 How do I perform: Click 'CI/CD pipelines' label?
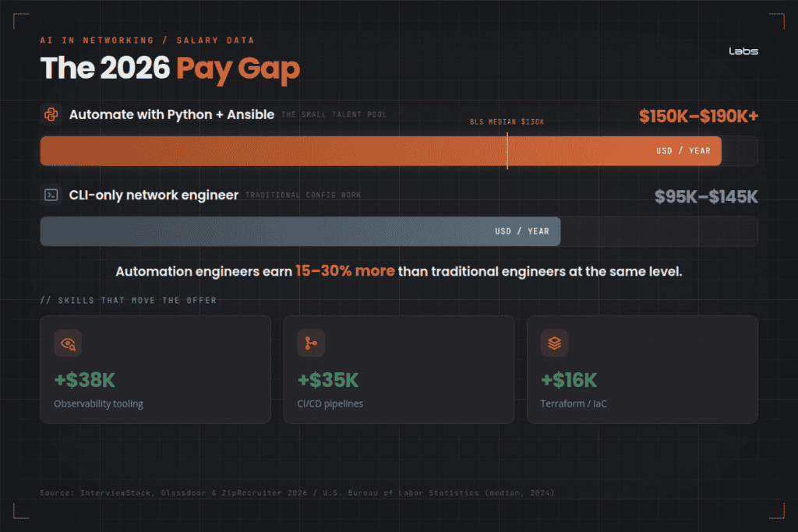point(330,403)
